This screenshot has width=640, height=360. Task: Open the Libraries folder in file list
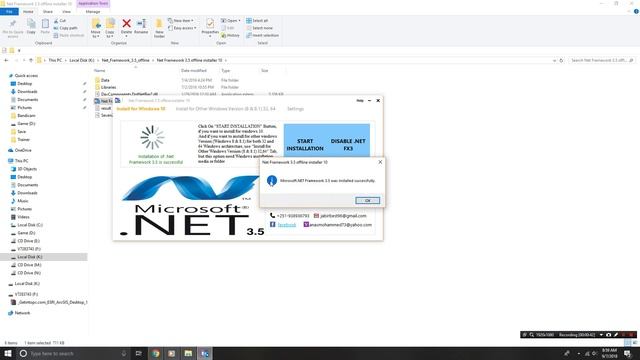coord(108,87)
